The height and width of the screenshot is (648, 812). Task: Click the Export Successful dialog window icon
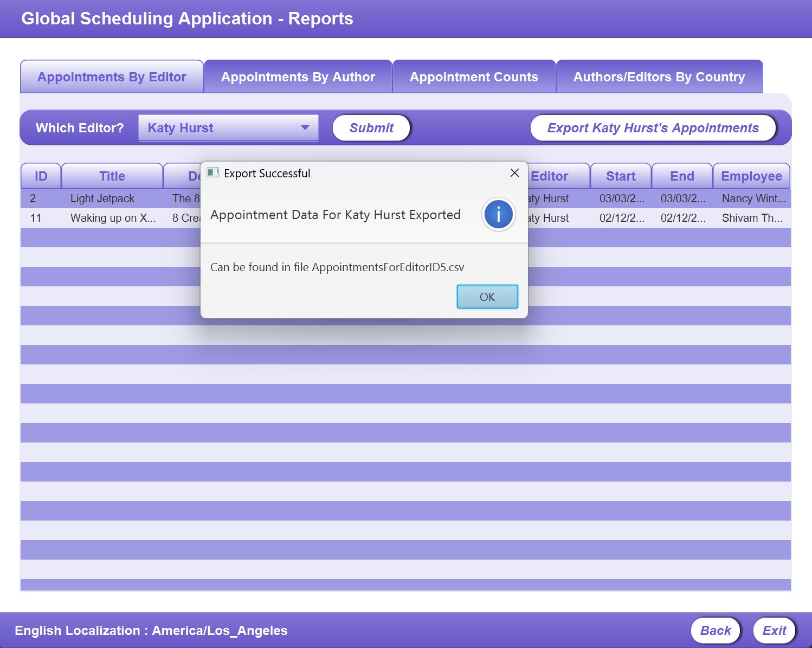click(212, 173)
